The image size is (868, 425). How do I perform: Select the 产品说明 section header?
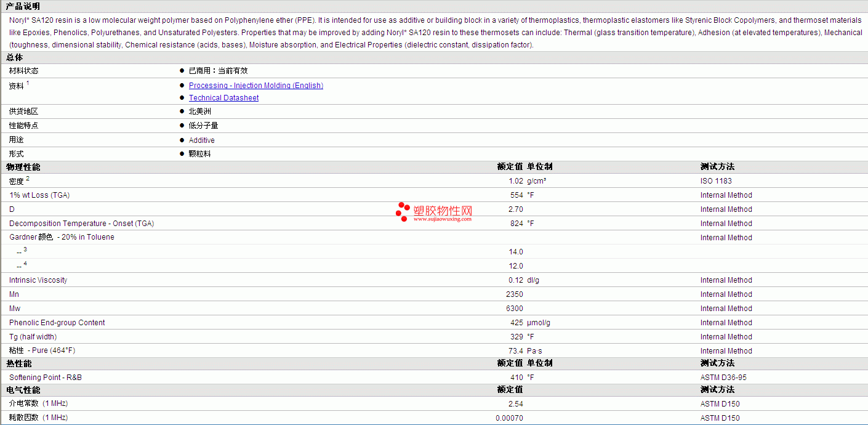[x=23, y=6]
